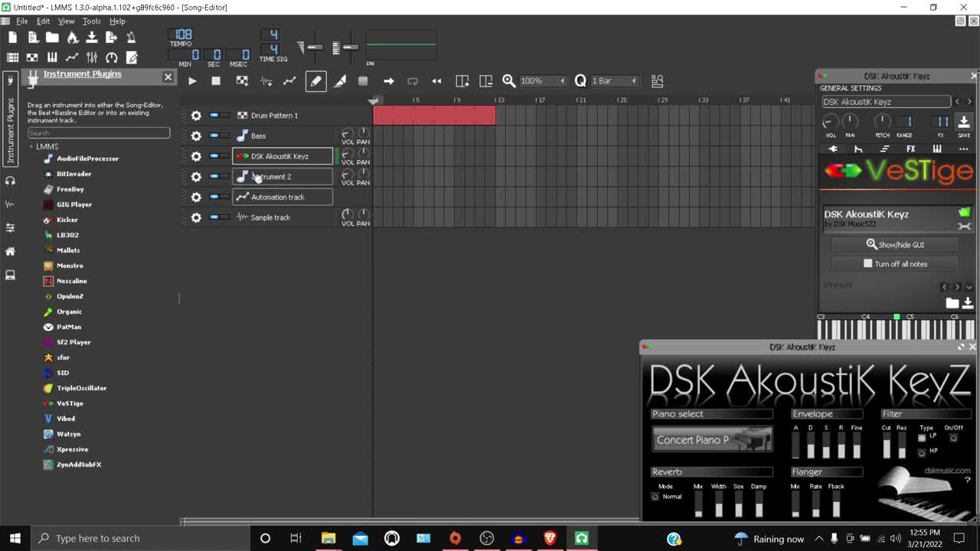
Task: Open VST plugin via green folder icon
Action: (x=965, y=213)
